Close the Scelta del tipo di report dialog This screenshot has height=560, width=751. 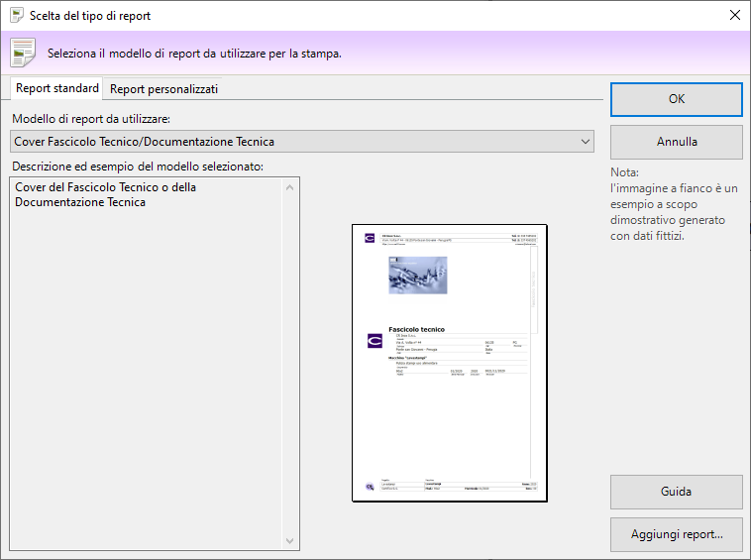(x=734, y=16)
